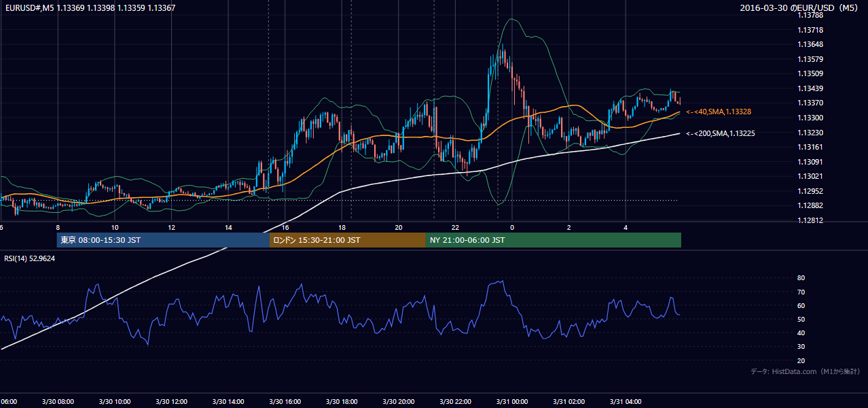Screen dimensions: 868x408
Task: Click RSI scale level 50
Action: coord(801,319)
